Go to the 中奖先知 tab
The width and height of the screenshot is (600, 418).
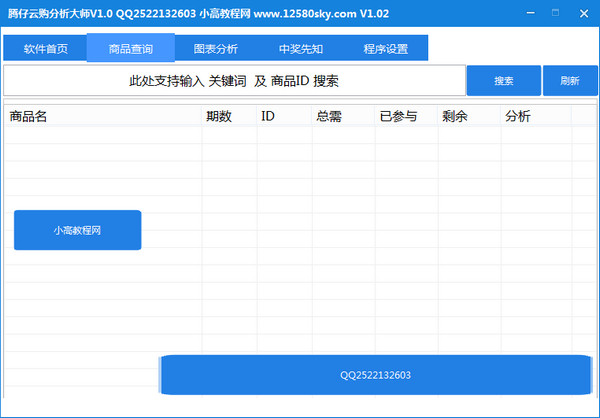point(300,48)
